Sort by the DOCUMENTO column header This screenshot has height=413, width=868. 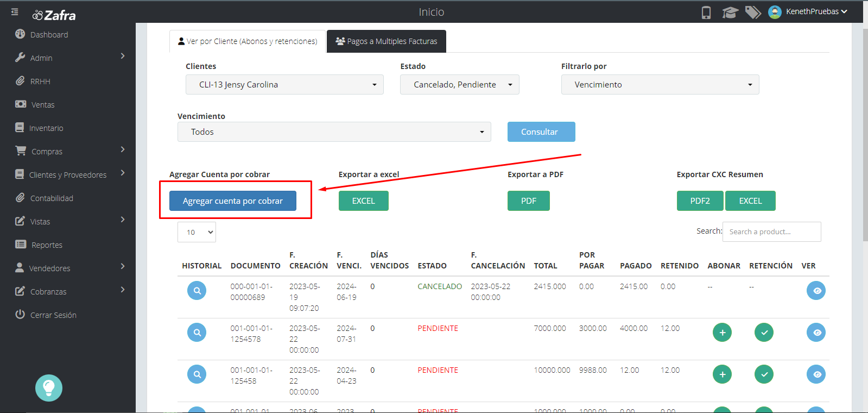(x=256, y=266)
